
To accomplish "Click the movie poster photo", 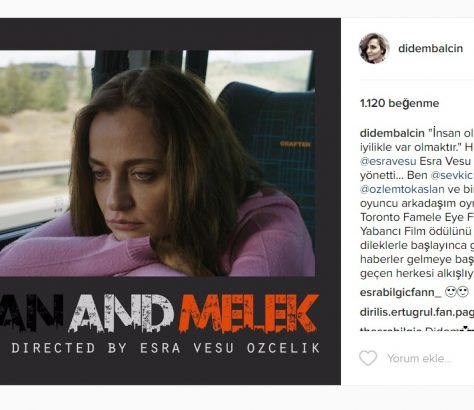I will 157,163.
